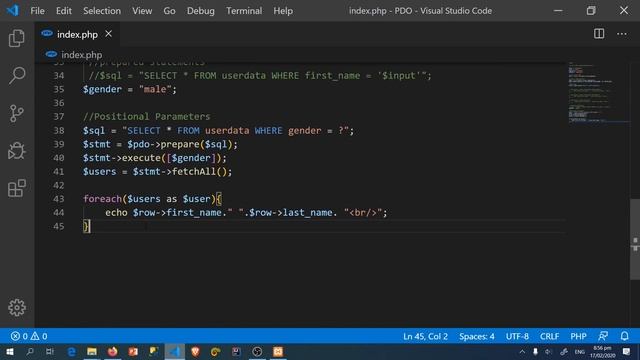Screen dimensions: 640x360
Task: Open XAMPP from the taskbar
Action: pos(278,351)
